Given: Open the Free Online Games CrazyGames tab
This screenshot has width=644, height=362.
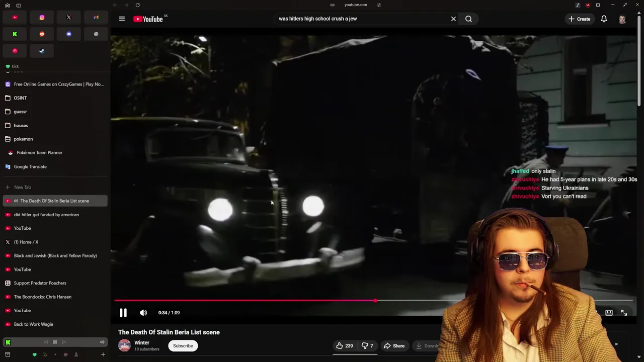Looking at the screenshot, I should pos(55,84).
